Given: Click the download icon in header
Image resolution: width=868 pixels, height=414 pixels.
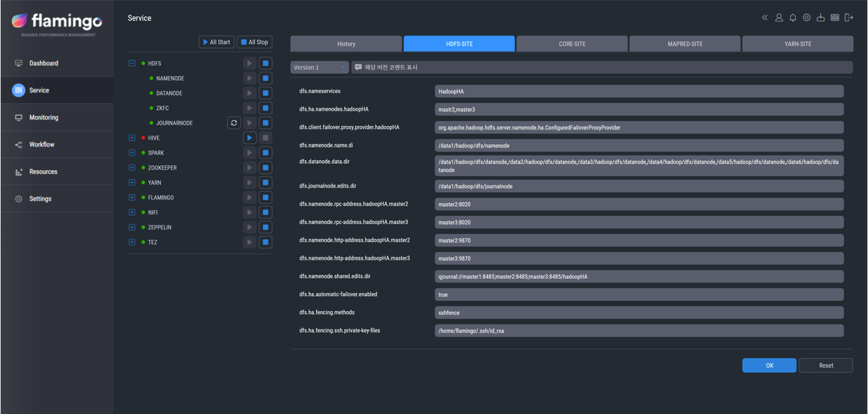Looking at the screenshot, I should [x=820, y=18].
